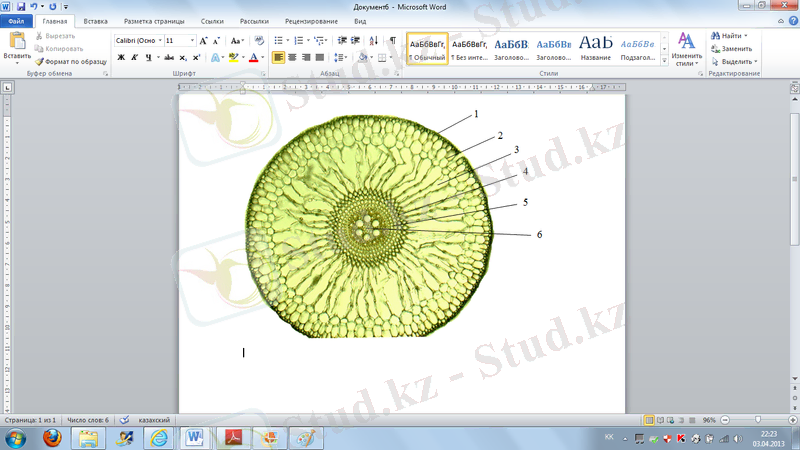Click the show paragraph marks ¶ icon
The height and width of the screenshot is (450, 800).
[x=392, y=41]
